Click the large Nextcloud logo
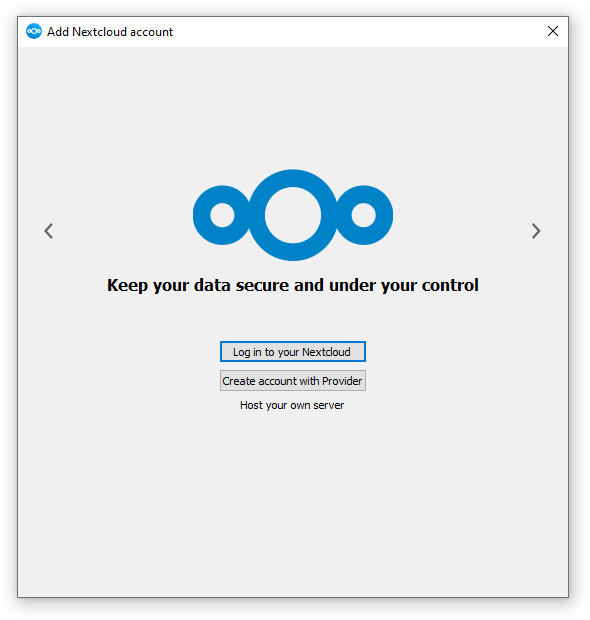This screenshot has height=620, width=590. [293, 215]
